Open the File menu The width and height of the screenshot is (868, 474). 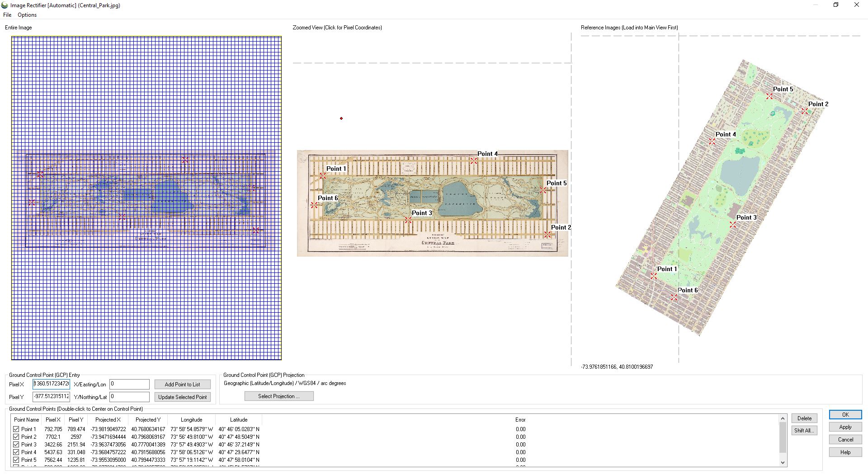[7, 15]
